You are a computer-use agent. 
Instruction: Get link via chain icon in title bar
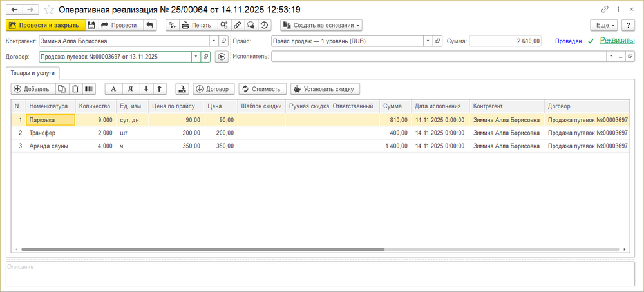click(604, 10)
